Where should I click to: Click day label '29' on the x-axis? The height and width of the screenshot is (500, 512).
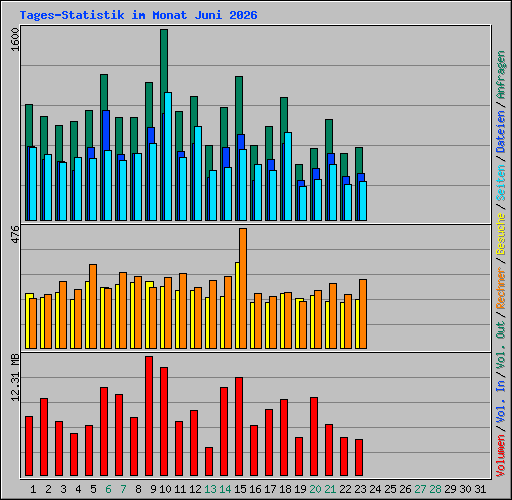(450, 489)
